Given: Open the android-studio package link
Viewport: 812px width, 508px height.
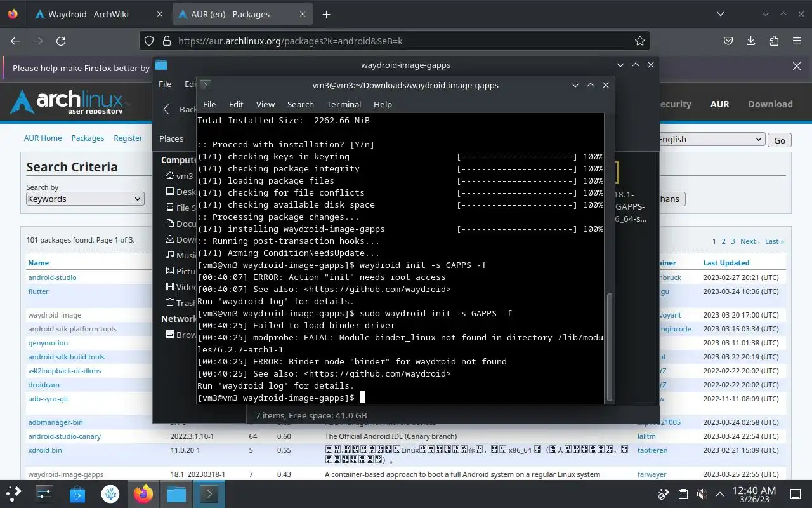Looking at the screenshot, I should [52, 277].
